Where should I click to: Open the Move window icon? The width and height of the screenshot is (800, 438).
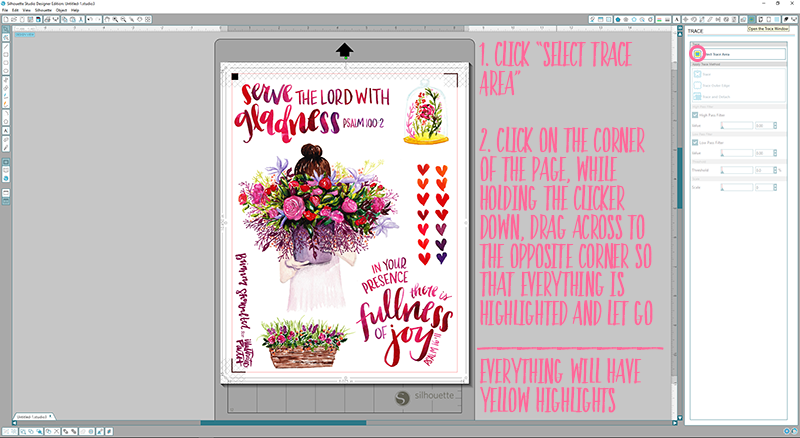pyautogui.click(x=686, y=19)
